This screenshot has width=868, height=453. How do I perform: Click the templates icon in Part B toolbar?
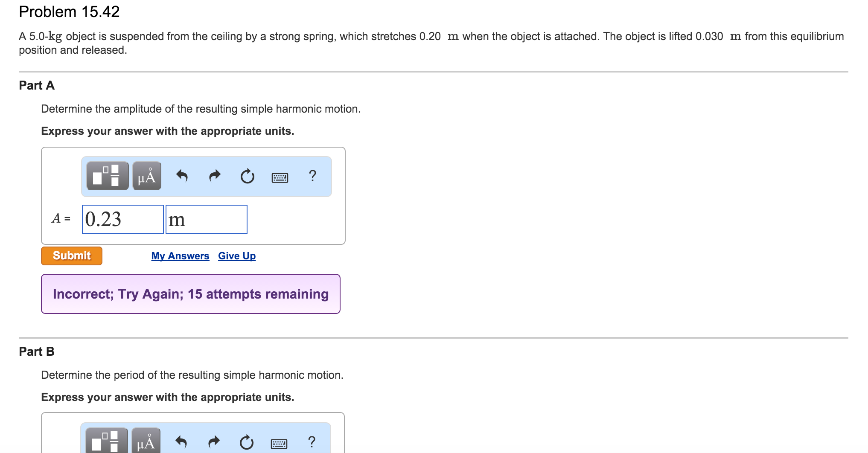107,441
